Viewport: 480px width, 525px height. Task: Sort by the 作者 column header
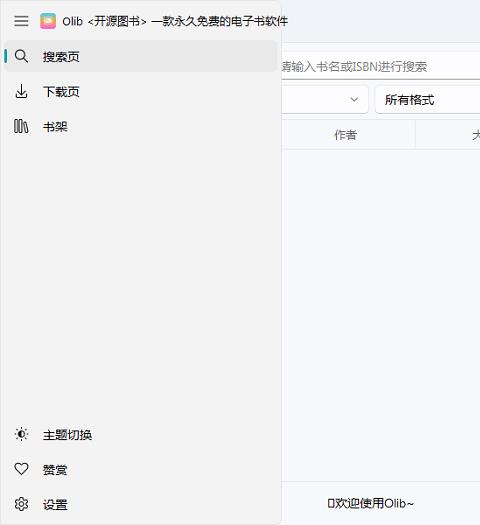click(346, 135)
